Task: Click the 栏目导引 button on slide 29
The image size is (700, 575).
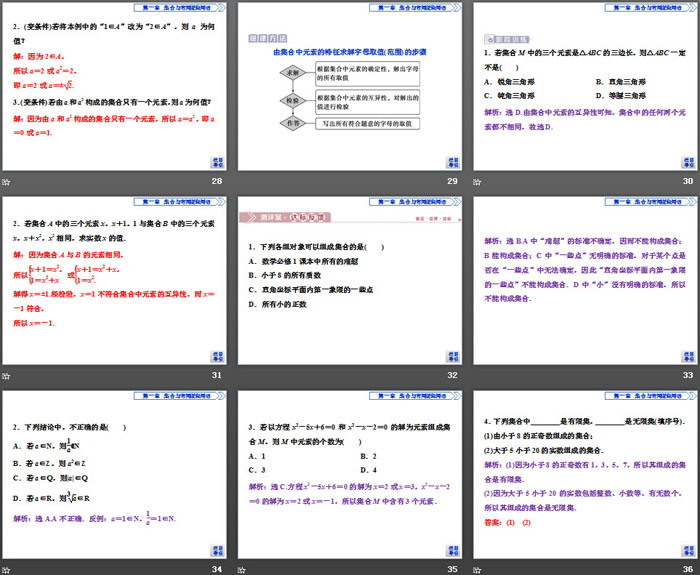Action: point(451,162)
